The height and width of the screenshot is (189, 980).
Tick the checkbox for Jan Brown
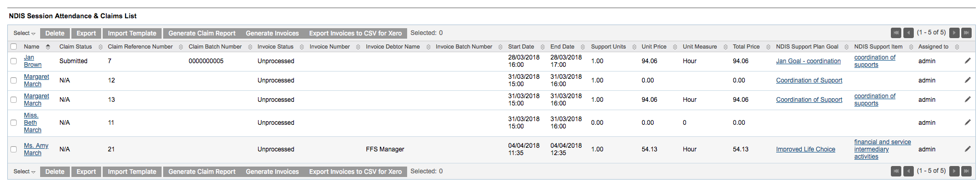tap(14, 61)
